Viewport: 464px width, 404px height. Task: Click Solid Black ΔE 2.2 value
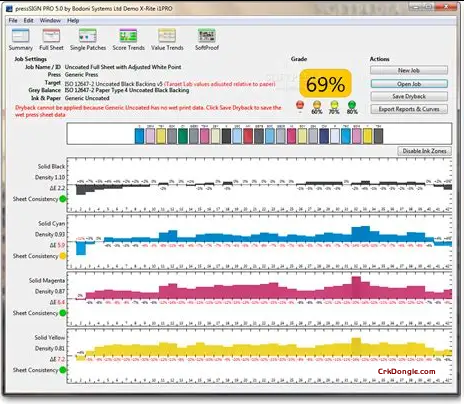pyautogui.click(x=57, y=188)
